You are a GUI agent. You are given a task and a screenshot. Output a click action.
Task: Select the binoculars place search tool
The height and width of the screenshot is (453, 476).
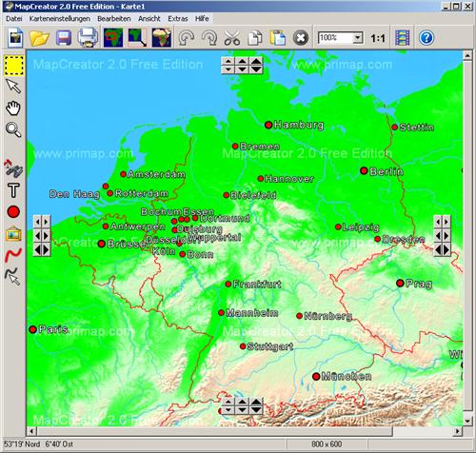point(13,168)
